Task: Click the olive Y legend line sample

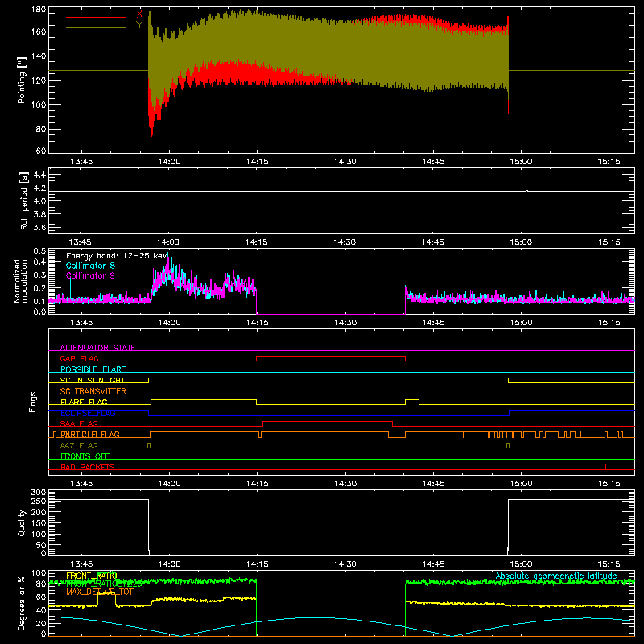Action: tap(96, 28)
